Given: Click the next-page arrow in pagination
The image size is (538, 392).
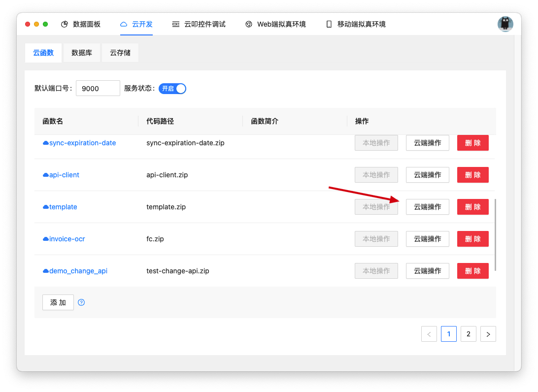Looking at the screenshot, I should pos(488,334).
